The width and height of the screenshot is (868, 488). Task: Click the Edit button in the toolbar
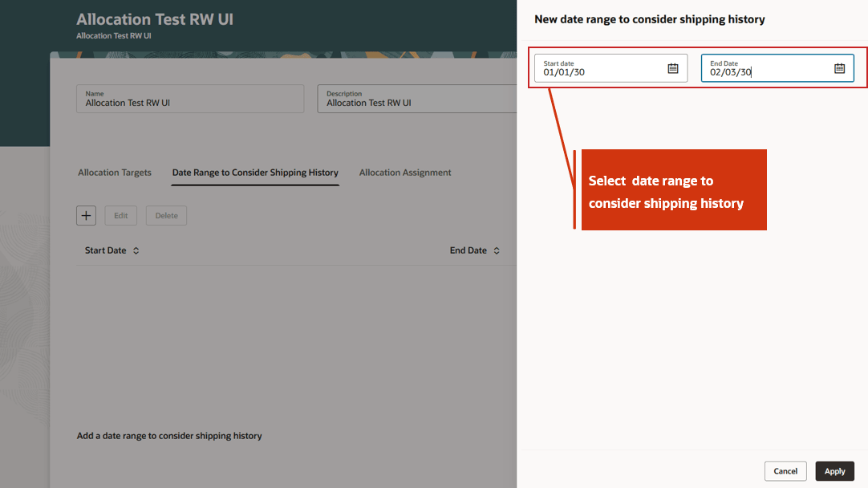[x=120, y=215]
